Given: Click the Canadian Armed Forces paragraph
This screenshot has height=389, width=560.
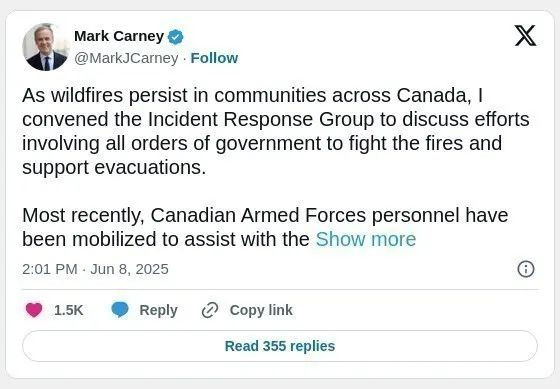Looking at the screenshot, I should click(x=265, y=227).
